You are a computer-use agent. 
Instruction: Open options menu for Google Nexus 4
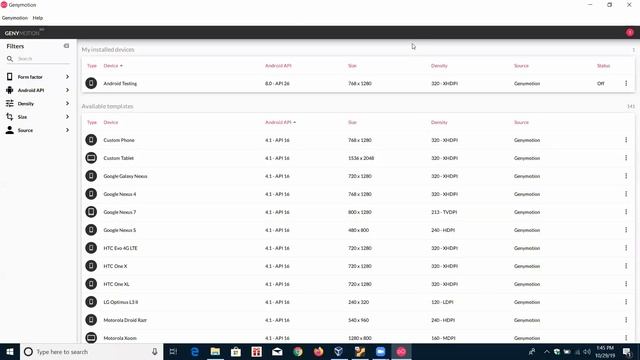coord(626,194)
